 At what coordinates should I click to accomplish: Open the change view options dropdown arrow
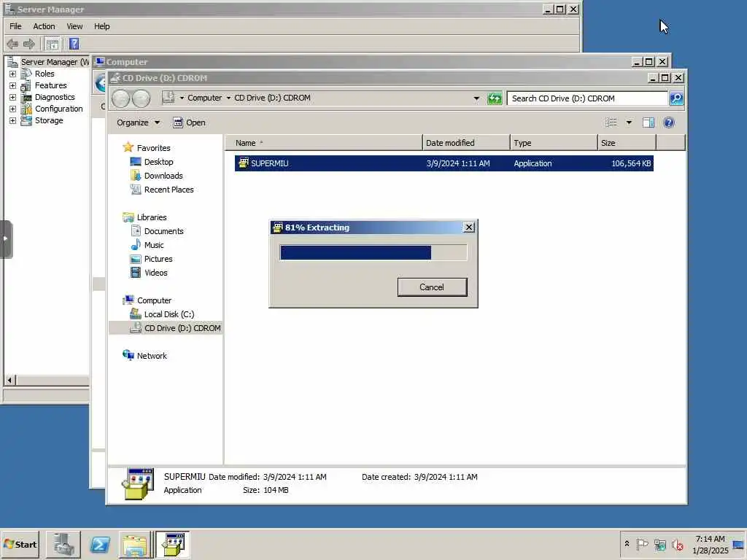click(x=629, y=122)
